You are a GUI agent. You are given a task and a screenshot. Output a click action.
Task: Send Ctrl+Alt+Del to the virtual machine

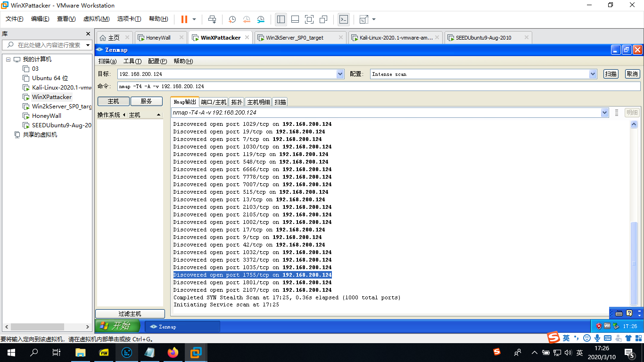(212, 19)
